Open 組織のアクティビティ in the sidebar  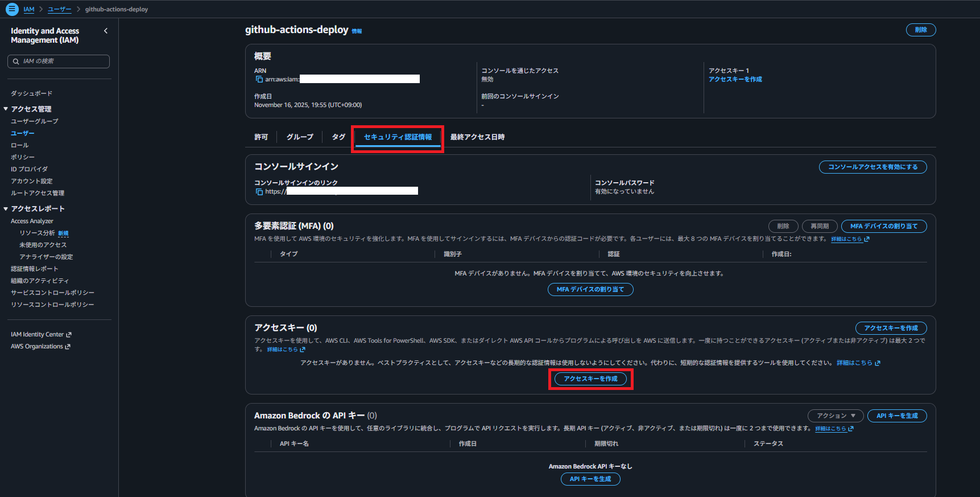tap(40, 281)
